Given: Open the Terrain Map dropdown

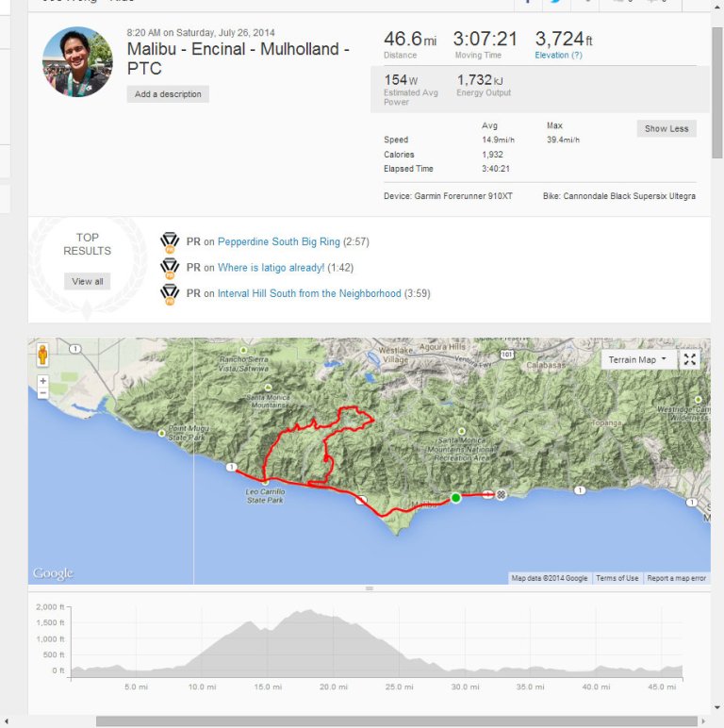Looking at the screenshot, I should pos(638,359).
